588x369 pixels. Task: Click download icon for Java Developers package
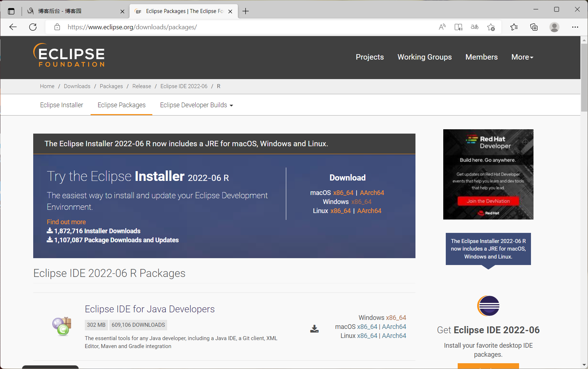click(x=314, y=329)
